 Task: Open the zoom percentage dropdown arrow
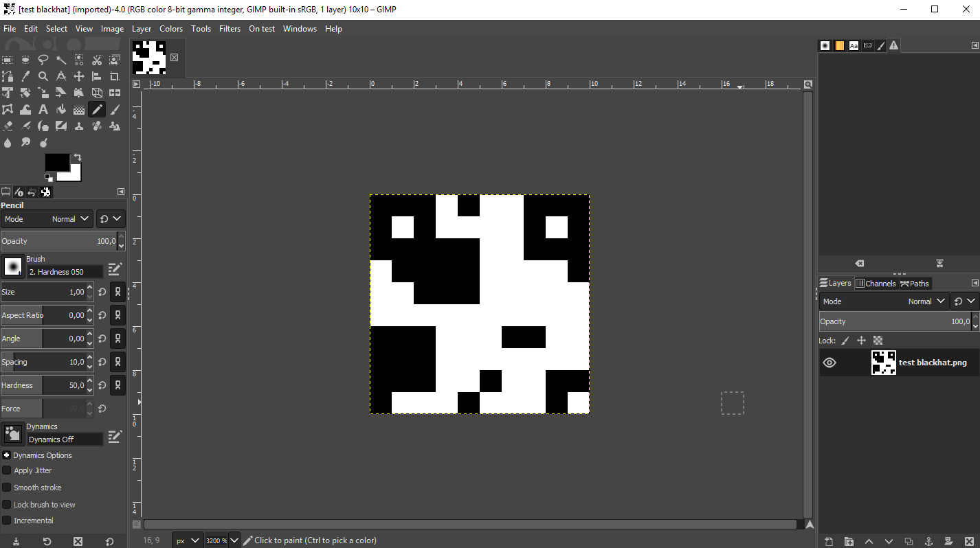coord(234,540)
